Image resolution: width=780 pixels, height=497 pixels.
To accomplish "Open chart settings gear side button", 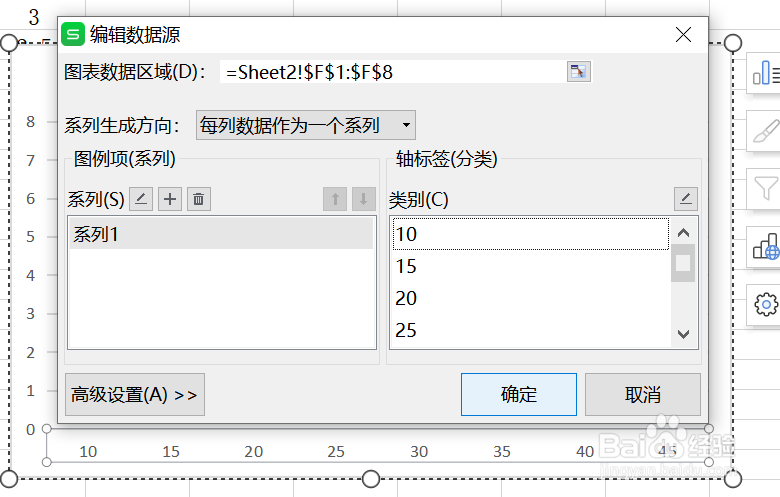I will pyautogui.click(x=766, y=304).
